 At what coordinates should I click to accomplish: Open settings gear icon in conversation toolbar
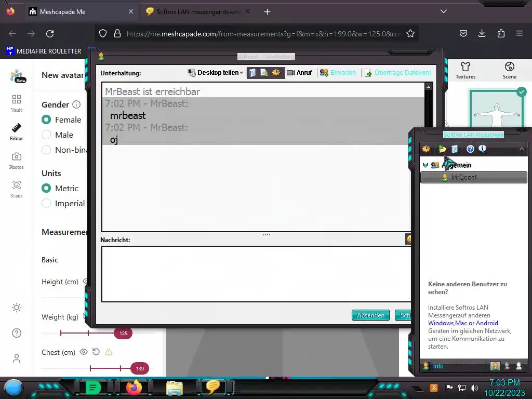276,73
